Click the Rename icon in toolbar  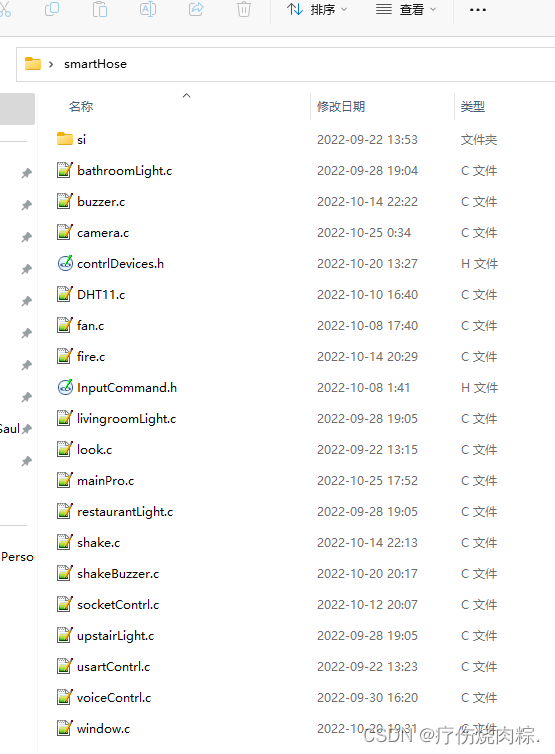148,9
